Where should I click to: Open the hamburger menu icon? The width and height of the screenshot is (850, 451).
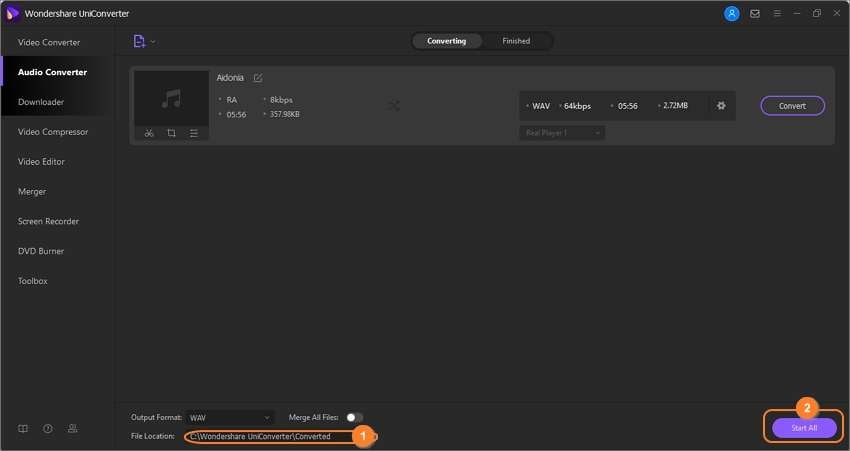(x=777, y=14)
